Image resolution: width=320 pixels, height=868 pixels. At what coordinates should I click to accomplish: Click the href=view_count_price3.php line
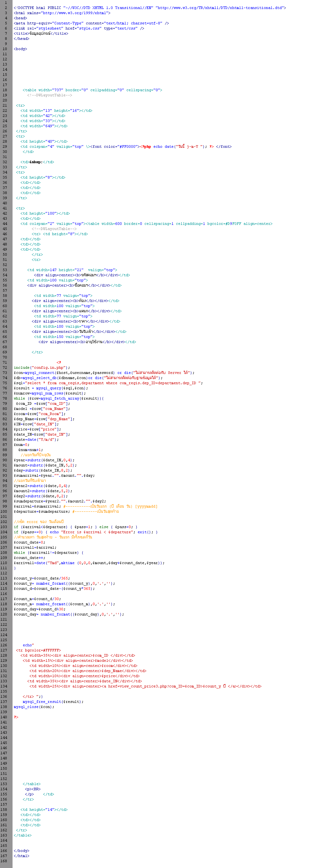[145, 686]
